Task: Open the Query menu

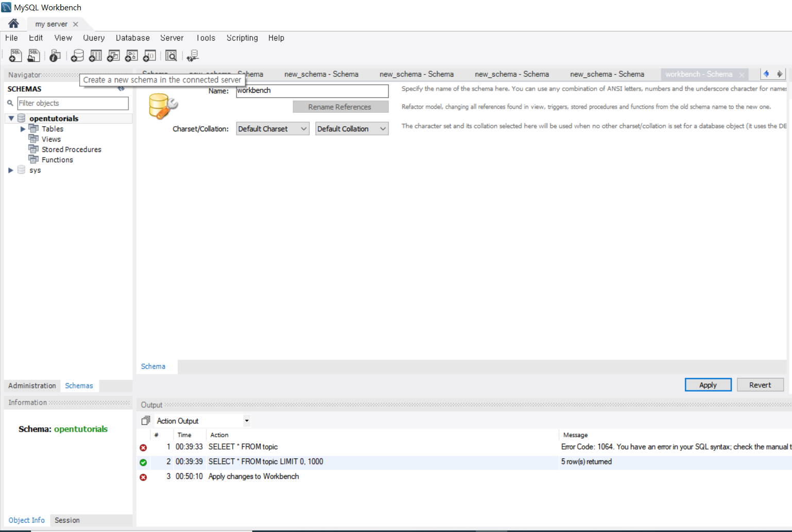Action: [94, 38]
